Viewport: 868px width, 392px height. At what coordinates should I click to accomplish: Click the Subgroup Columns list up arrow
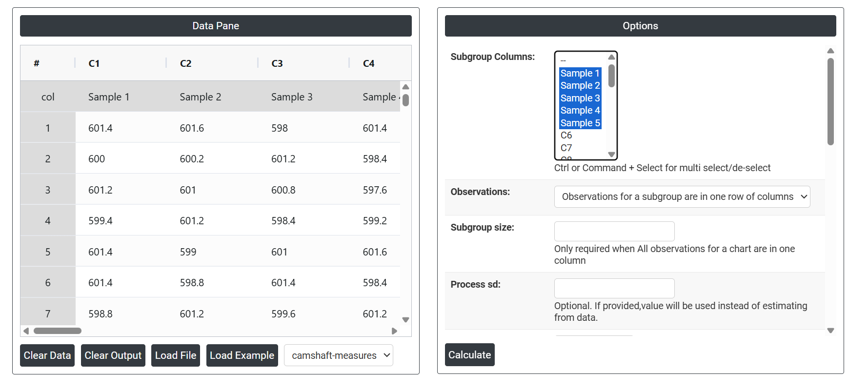pyautogui.click(x=611, y=58)
